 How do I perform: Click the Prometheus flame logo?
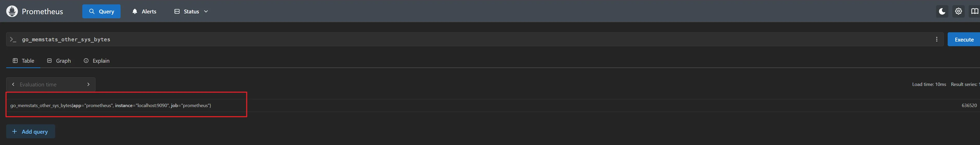point(12,11)
